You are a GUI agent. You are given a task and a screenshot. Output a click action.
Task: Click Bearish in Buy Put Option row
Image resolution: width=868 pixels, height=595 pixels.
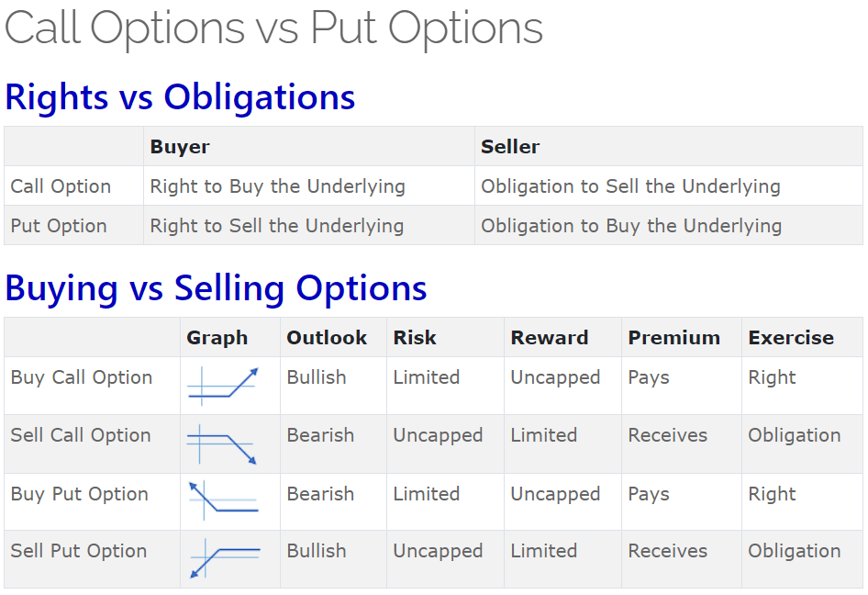[320, 494]
